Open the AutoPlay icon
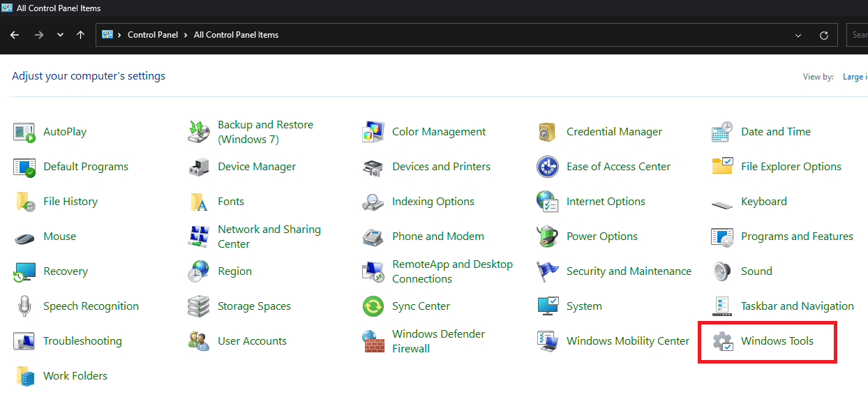The width and height of the screenshot is (868, 397). [x=24, y=132]
